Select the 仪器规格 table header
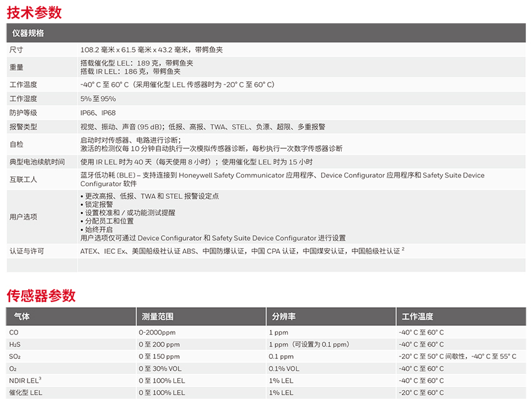 coord(28,33)
